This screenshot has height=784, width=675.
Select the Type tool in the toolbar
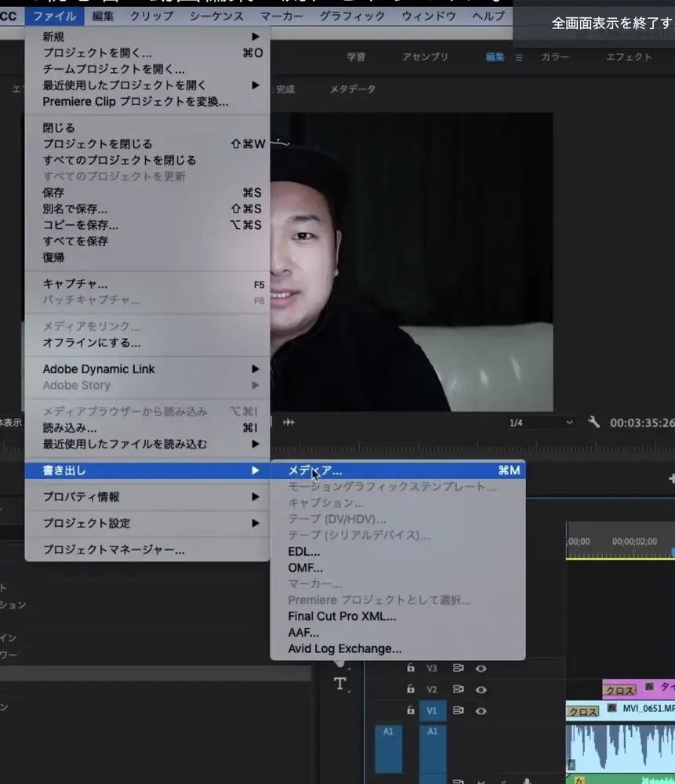(x=340, y=684)
